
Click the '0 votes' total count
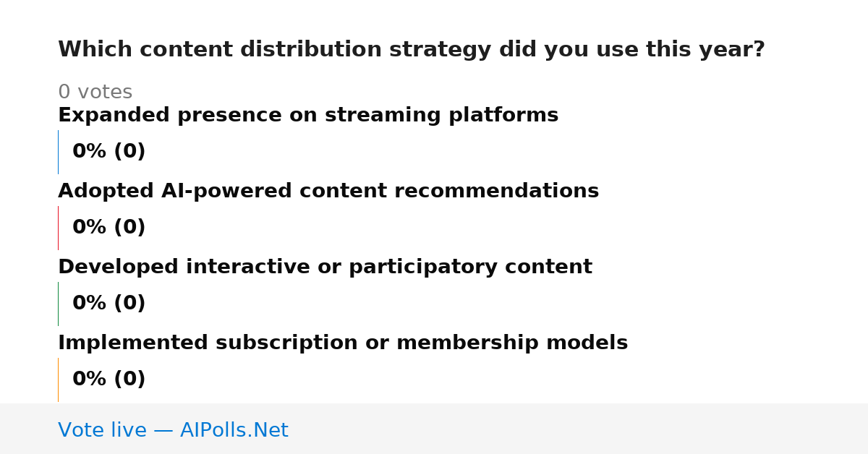click(x=95, y=93)
